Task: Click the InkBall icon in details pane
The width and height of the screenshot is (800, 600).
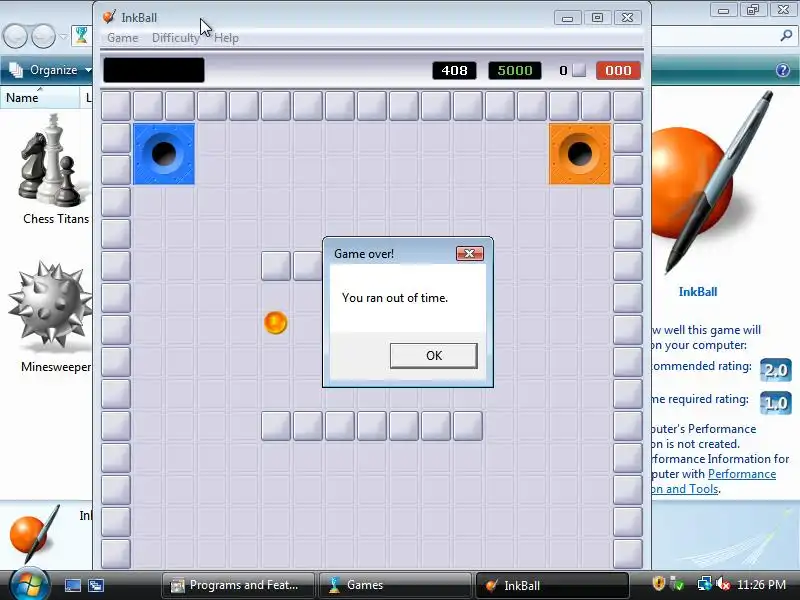Action: click(34, 534)
